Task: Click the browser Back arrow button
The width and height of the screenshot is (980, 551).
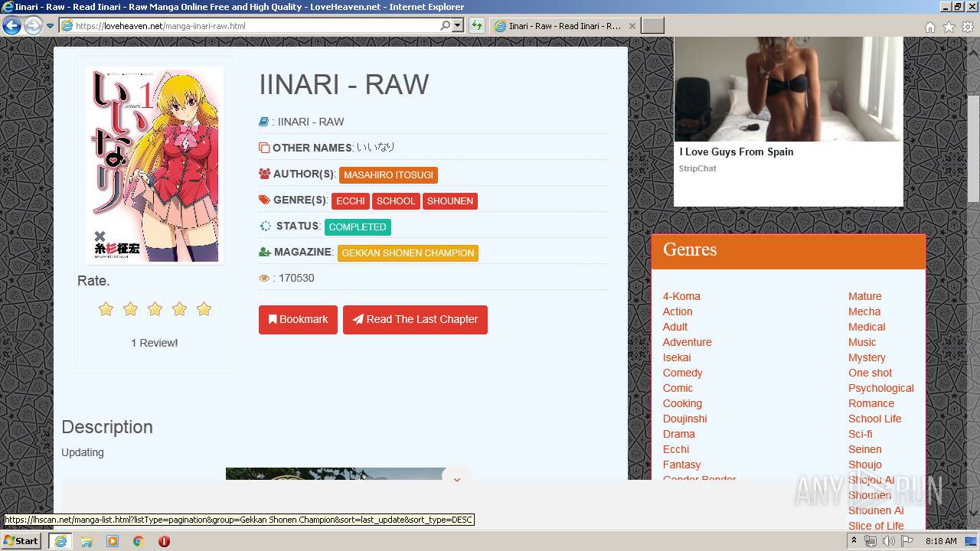Action: pyautogui.click(x=11, y=25)
